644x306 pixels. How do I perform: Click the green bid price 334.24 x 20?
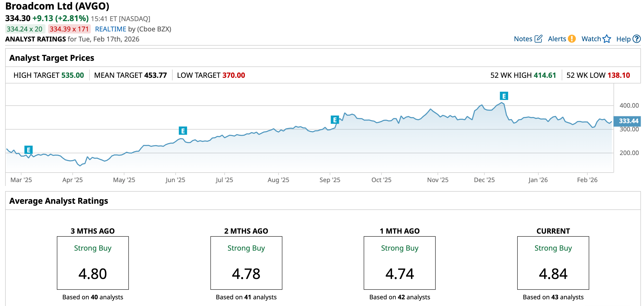point(25,29)
